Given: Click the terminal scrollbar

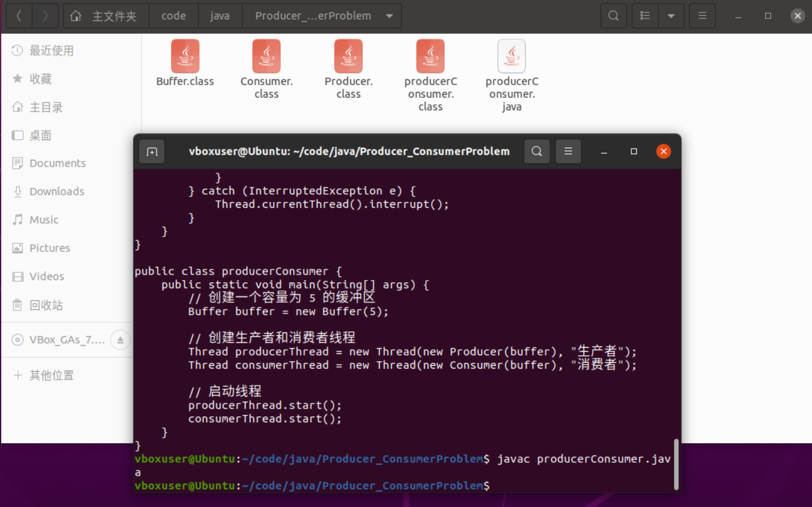Looking at the screenshot, I should click(677, 464).
